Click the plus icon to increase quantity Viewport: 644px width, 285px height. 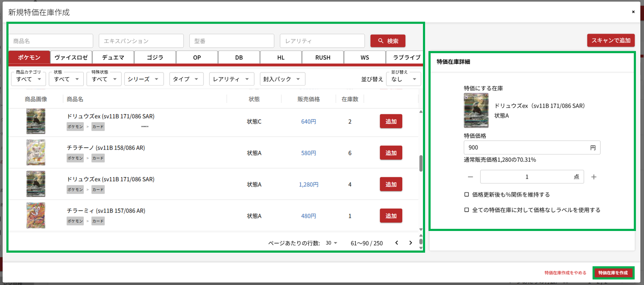pos(594,177)
